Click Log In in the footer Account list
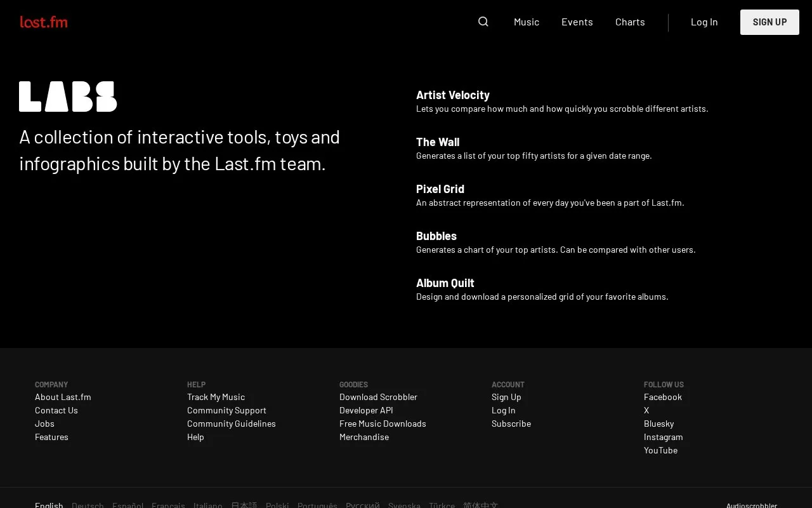Screen dimensions: 812x508 pyautogui.click(x=504, y=410)
